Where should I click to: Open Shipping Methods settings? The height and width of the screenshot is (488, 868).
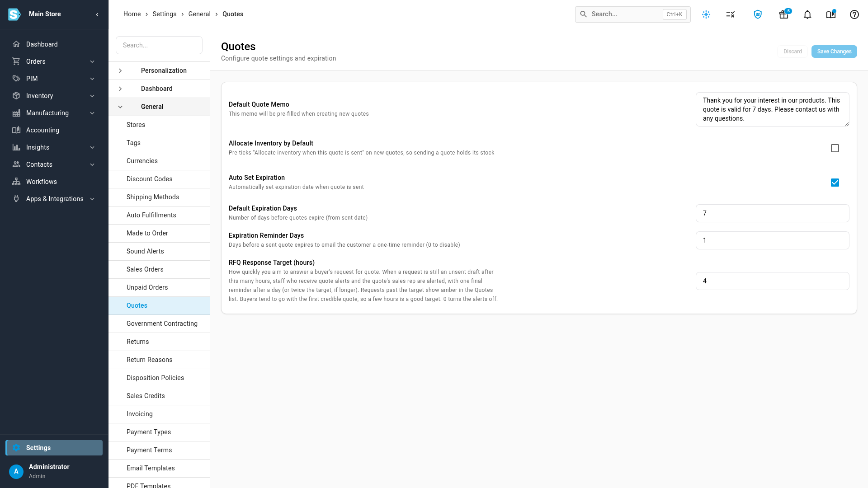[x=159, y=197]
